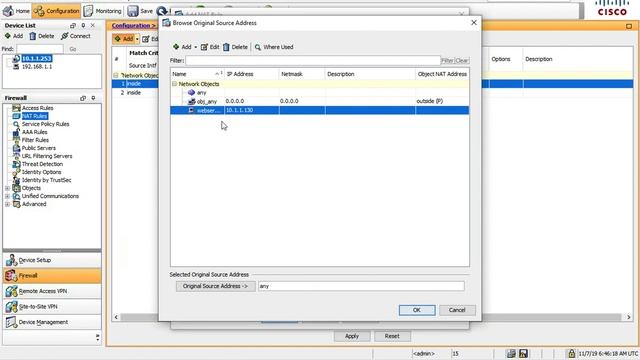
Task: Click the selected source address field
Action: pos(361,286)
